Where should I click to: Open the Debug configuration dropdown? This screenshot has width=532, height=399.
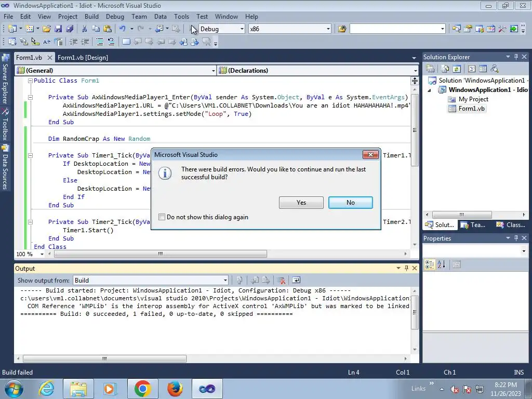click(242, 29)
